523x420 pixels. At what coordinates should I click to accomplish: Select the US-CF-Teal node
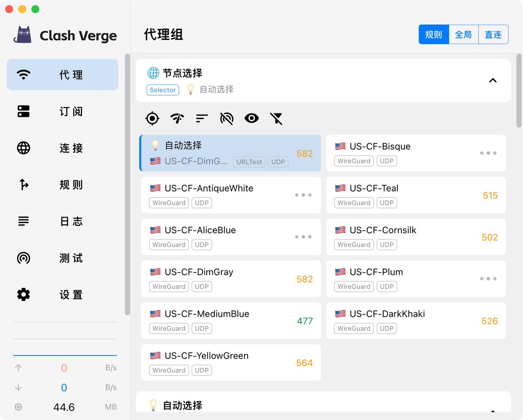pyautogui.click(x=416, y=195)
